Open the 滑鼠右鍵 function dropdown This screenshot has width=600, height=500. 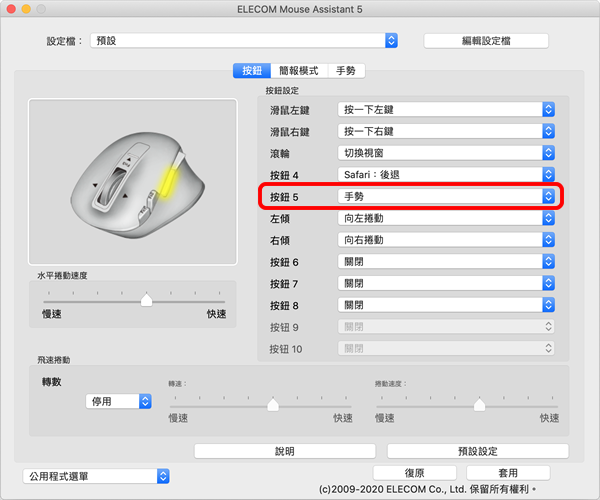click(446, 132)
